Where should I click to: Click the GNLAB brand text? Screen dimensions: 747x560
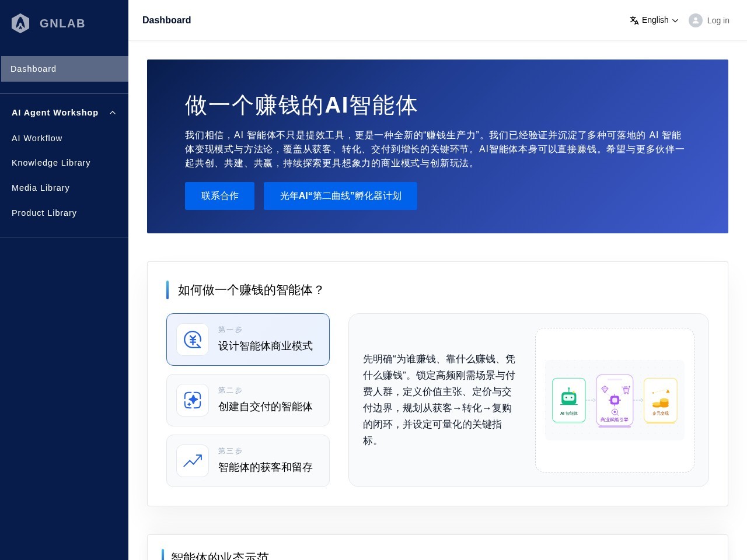click(x=62, y=23)
